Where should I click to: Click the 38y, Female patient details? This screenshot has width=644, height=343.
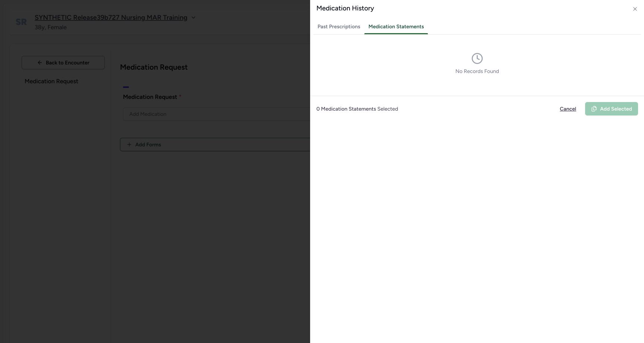coord(51,27)
